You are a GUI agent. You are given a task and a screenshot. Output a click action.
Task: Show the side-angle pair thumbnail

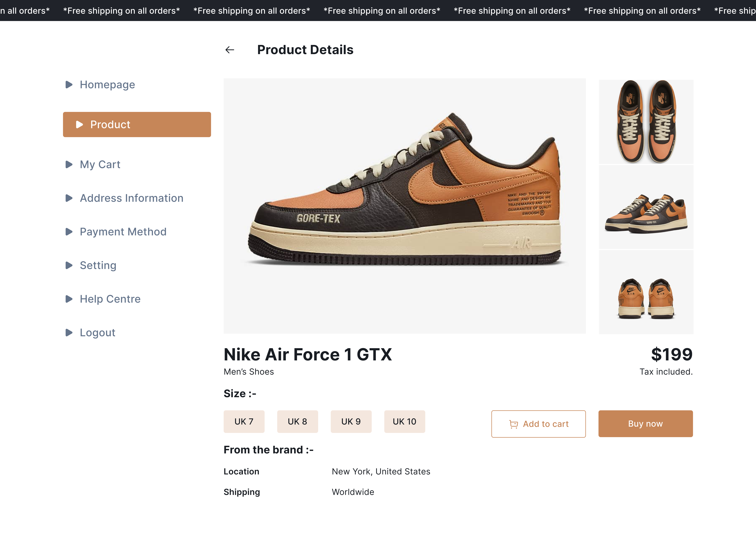(646, 207)
